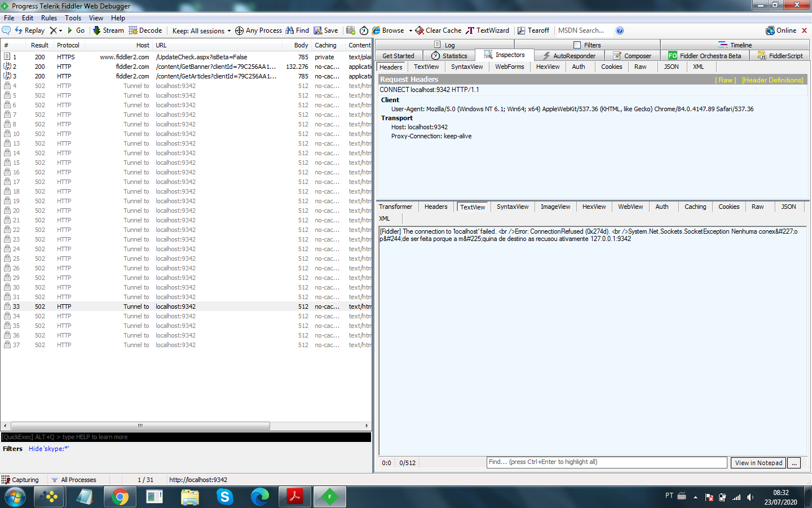Toggle Capturing in status bar
812x508 pixels.
tap(20, 480)
